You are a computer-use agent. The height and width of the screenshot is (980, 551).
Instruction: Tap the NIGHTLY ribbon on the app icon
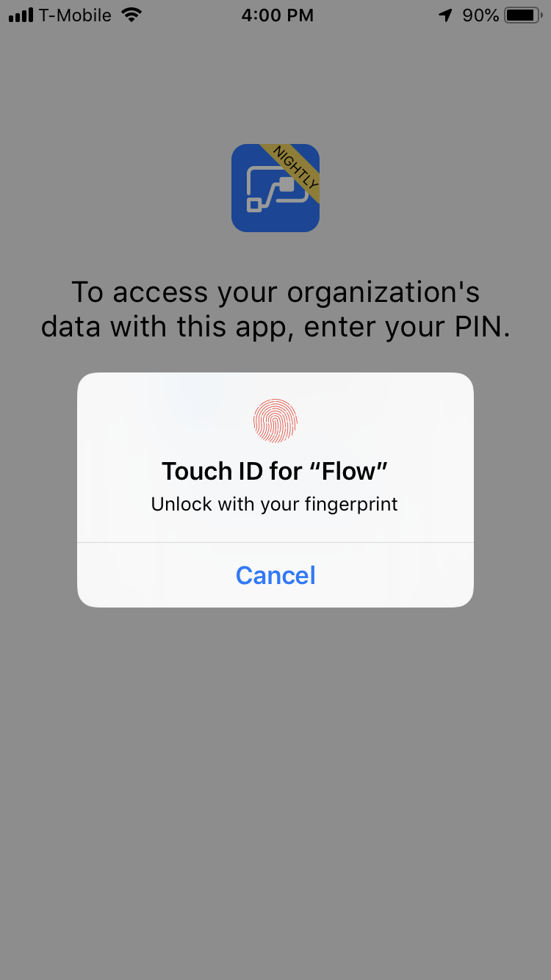coord(295,167)
